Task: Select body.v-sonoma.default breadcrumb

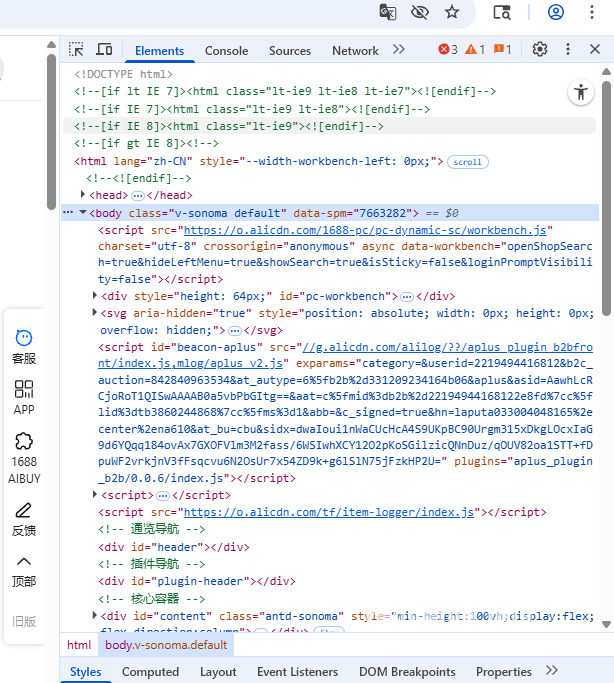Action: click(x=166, y=645)
